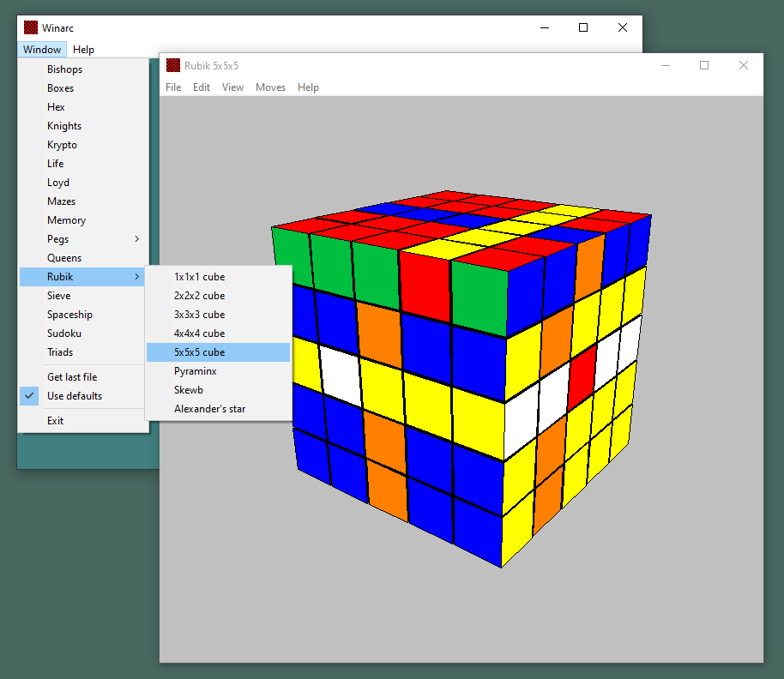Open the Krypto game entry
This screenshot has height=679, width=784.
click(x=83, y=145)
